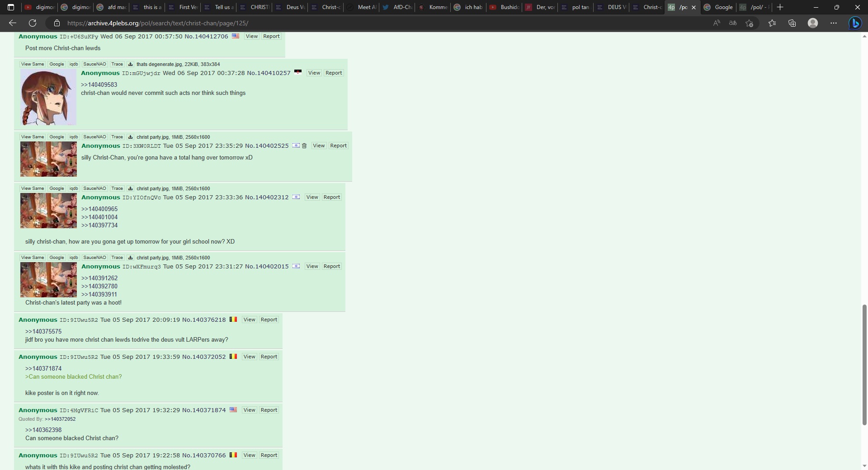Click the scrollbar down arrow
The image size is (868, 470).
864,466
